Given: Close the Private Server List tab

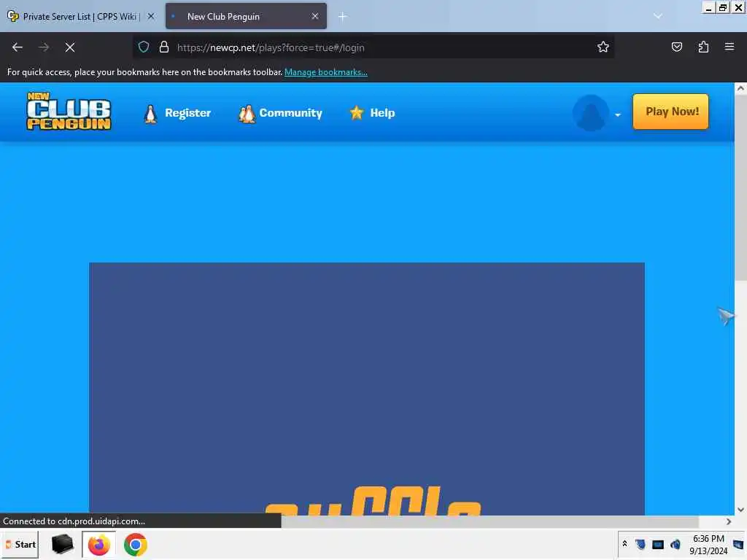Looking at the screenshot, I should [151, 16].
